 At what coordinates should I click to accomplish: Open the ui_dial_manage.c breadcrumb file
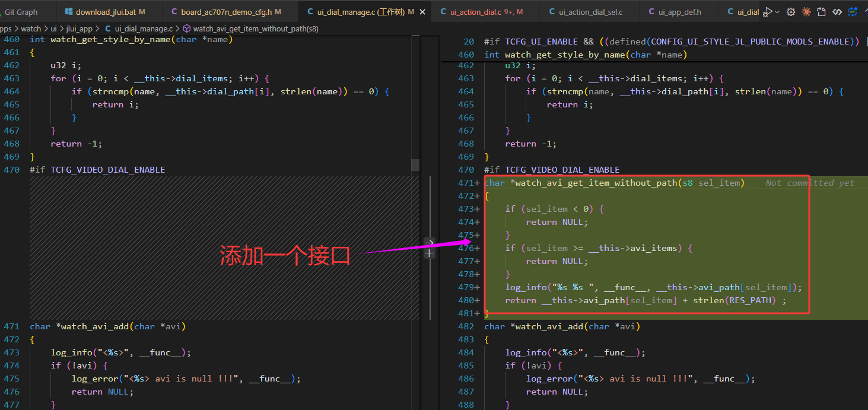pyautogui.click(x=144, y=28)
